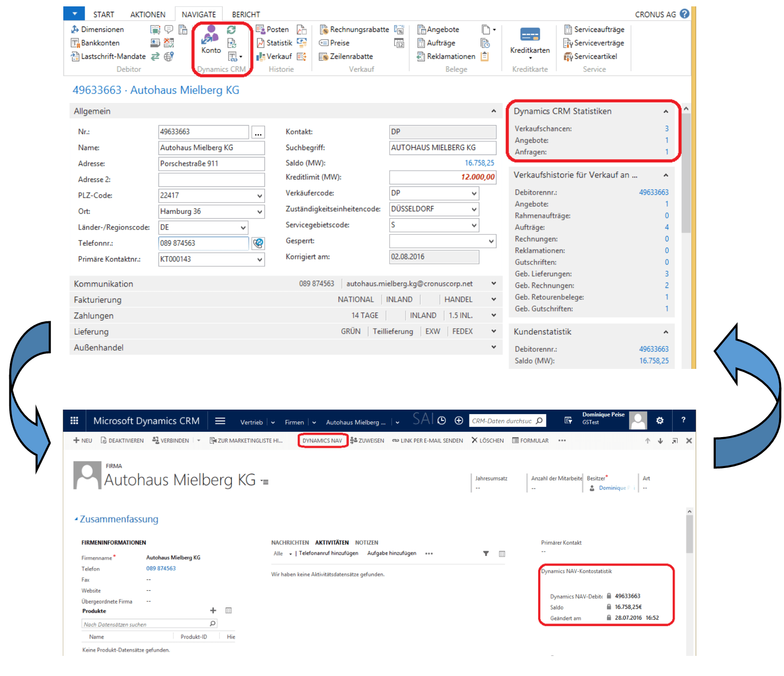Open the Ort dropdown Hamburg 36
This screenshot has height=676, width=784.
[260, 212]
